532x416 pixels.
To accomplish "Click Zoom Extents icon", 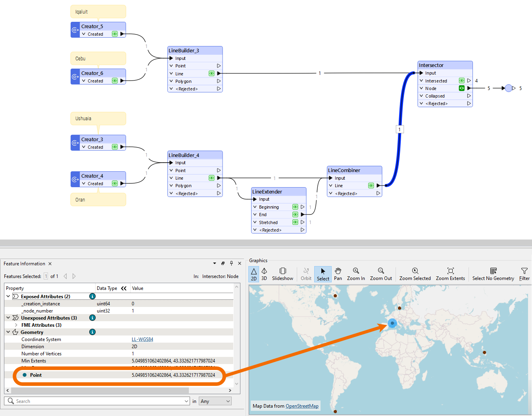I will (450, 274).
